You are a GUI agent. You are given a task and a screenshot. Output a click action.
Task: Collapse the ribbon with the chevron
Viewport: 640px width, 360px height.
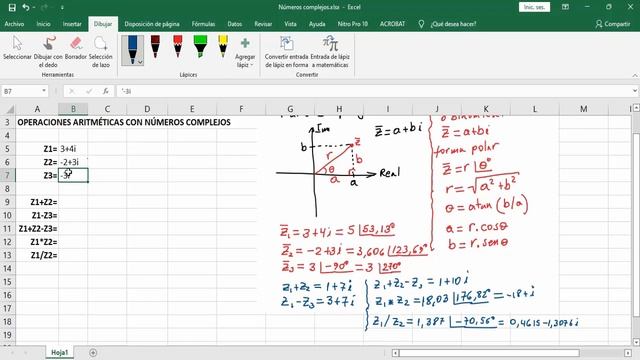635,75
